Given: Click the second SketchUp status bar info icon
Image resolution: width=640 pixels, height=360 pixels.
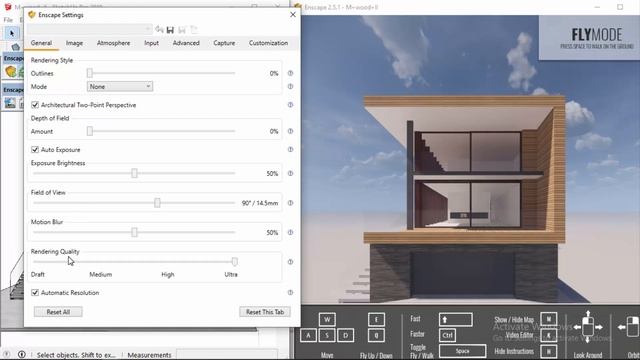Looking at the screenshot, I should [22, 355].
